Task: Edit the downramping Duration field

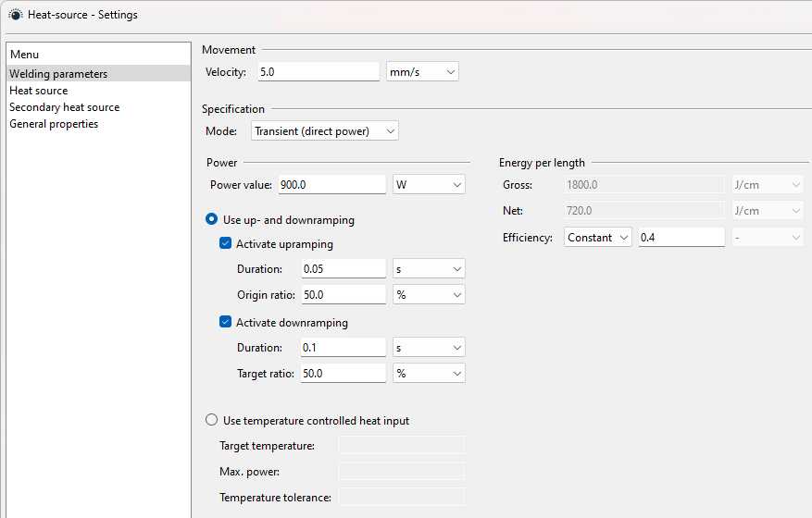Action: coord(344,347)
